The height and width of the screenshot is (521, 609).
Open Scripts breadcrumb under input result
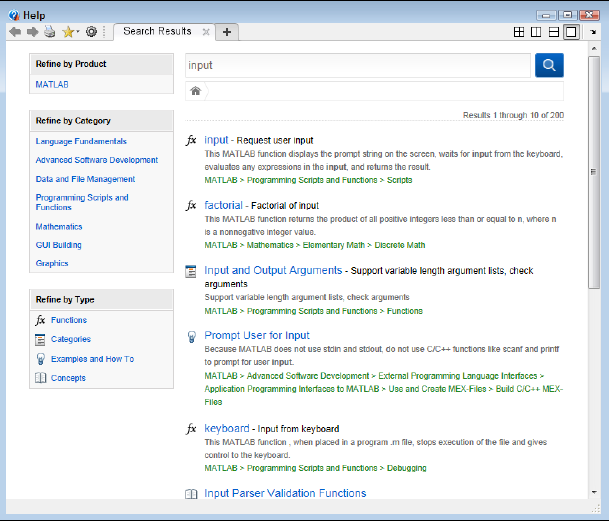399,180
